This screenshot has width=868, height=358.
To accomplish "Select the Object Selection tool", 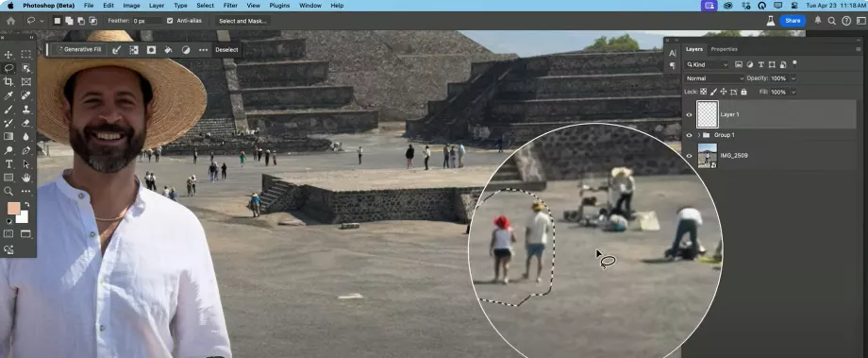I will coord(26,68).
